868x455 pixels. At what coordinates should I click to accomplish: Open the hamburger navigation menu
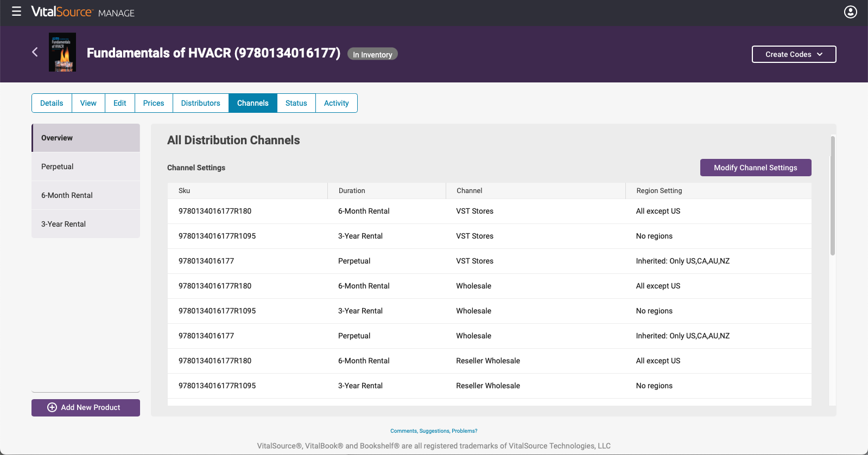click(17, 11)
